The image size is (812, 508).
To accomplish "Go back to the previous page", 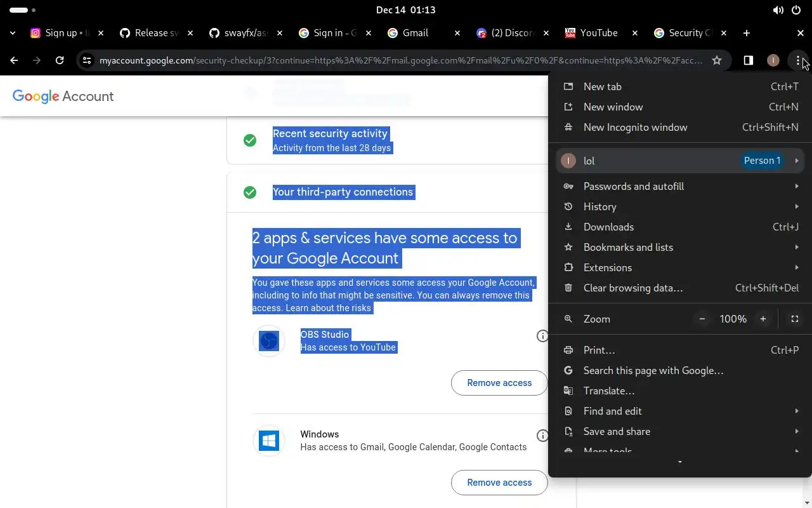I will [x=14, y=60].
